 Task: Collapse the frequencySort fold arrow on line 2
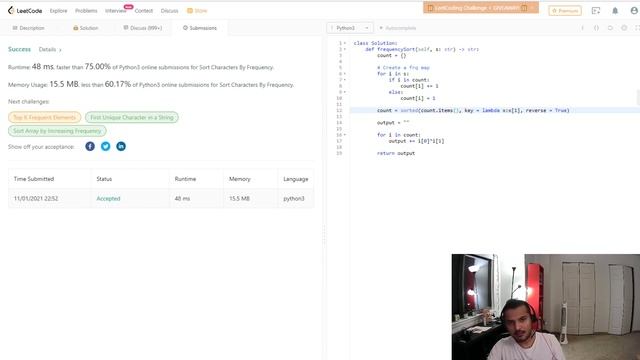345,49
